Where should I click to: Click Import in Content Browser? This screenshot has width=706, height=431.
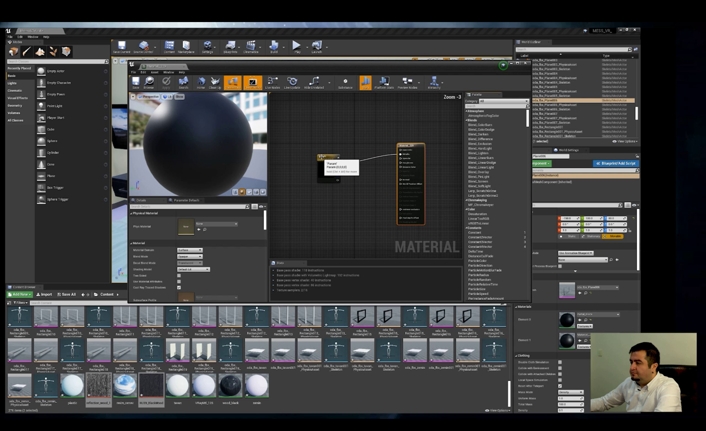coord(44,295)
